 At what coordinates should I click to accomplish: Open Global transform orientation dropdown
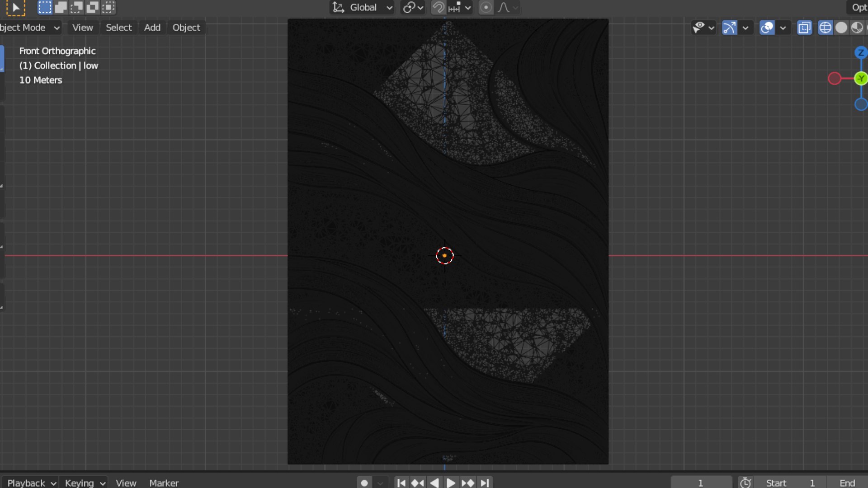click(362, 7)
